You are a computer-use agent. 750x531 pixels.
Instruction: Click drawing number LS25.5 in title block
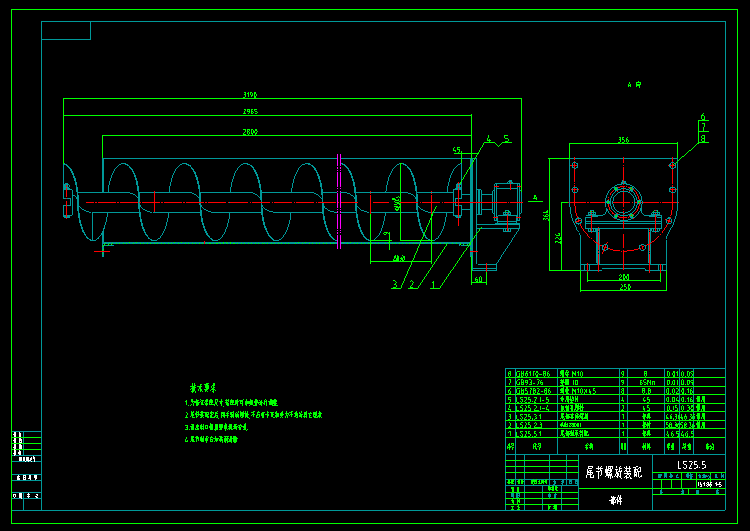[x=691, y=465]
